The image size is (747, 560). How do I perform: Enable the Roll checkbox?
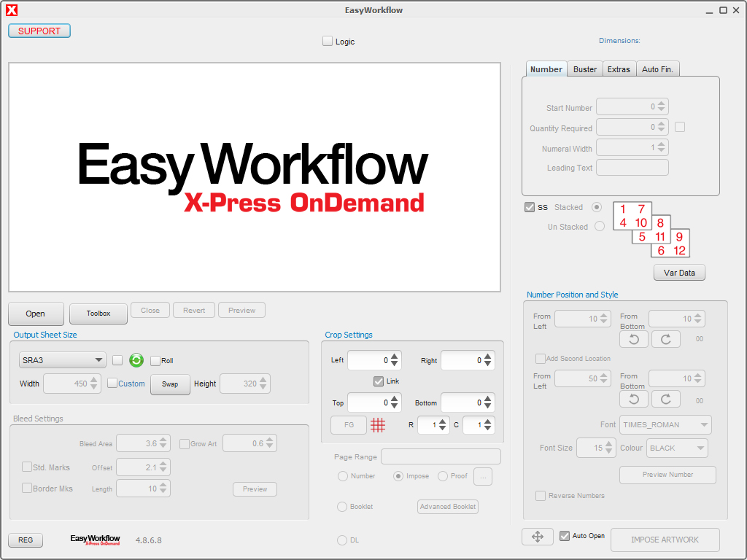(x=155, y=361)
